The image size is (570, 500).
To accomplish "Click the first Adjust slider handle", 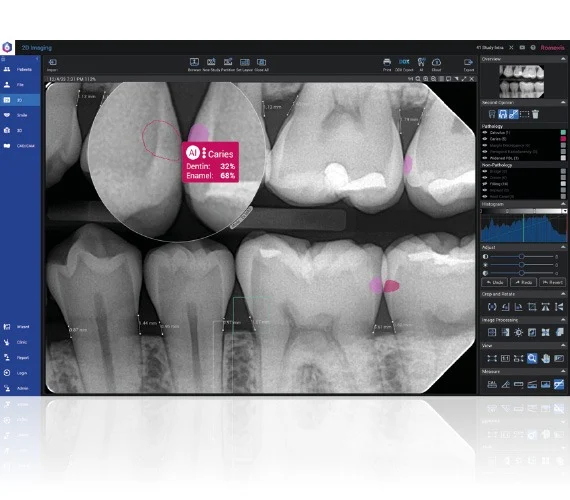I will click(x=521, y=256).
